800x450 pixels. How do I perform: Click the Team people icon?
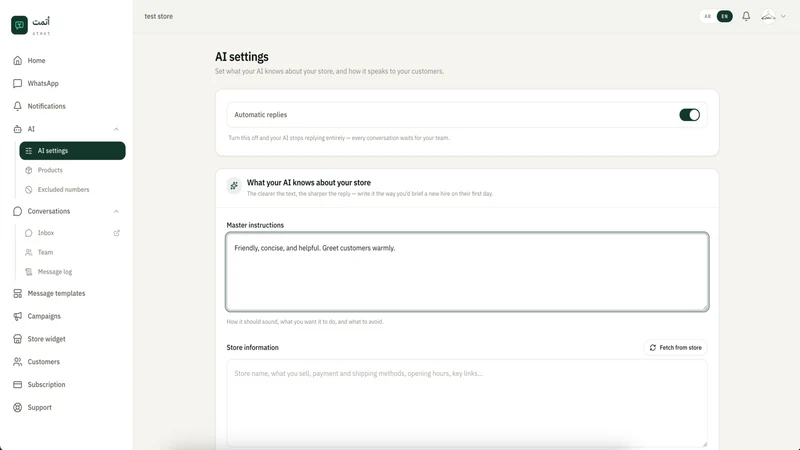point(29,252)
